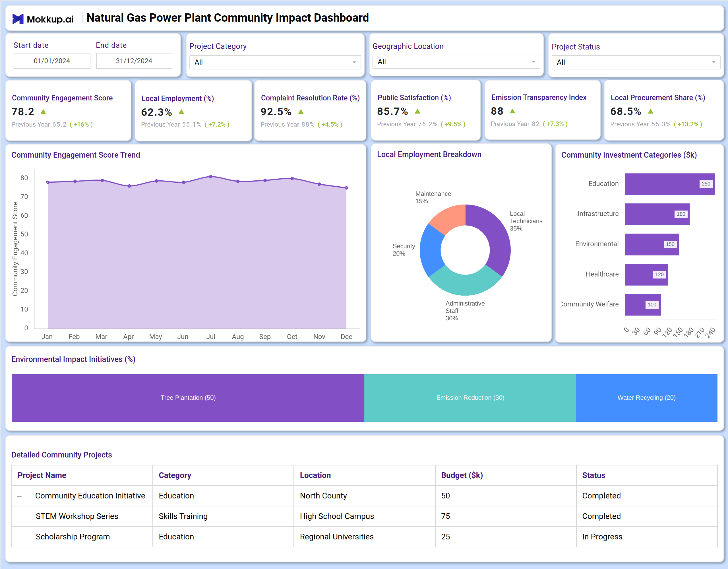The width and height of the screenshot is (728, 569).
Task: Open the Project Category dropdown
Action: pyautogui.click(x=275, y=62)
